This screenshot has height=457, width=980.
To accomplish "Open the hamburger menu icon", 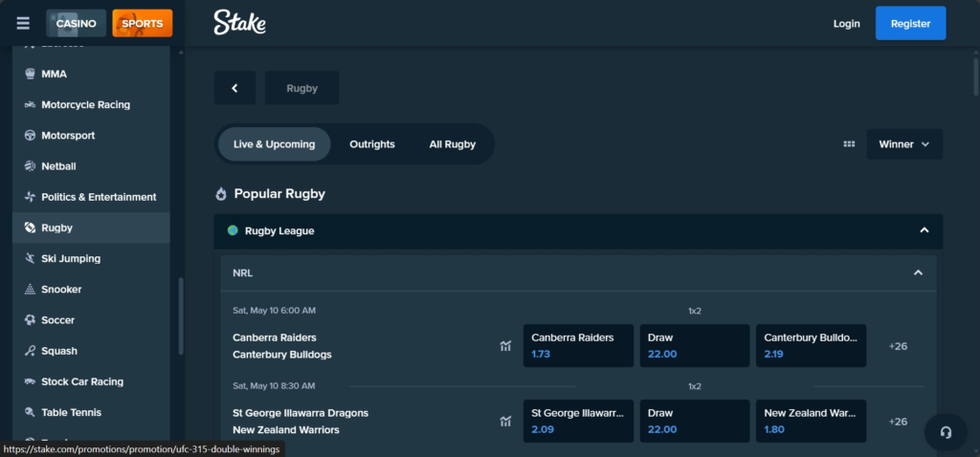I will coord(23,24).
